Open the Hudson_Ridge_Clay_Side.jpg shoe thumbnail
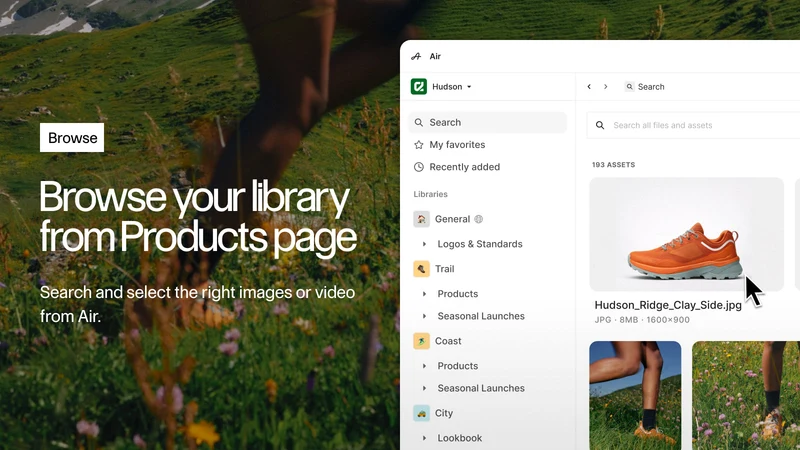 pyautogui.click(x=687, y=235)
